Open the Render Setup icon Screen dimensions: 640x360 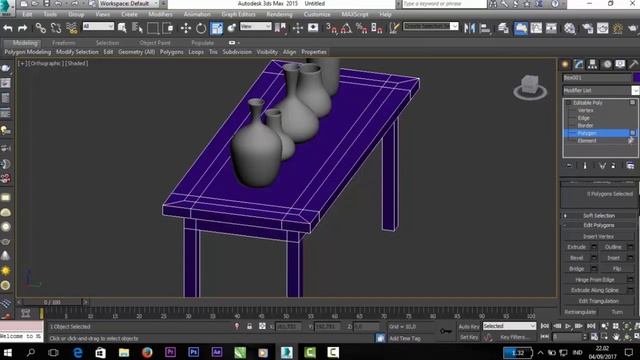click(x=587, y=28)
